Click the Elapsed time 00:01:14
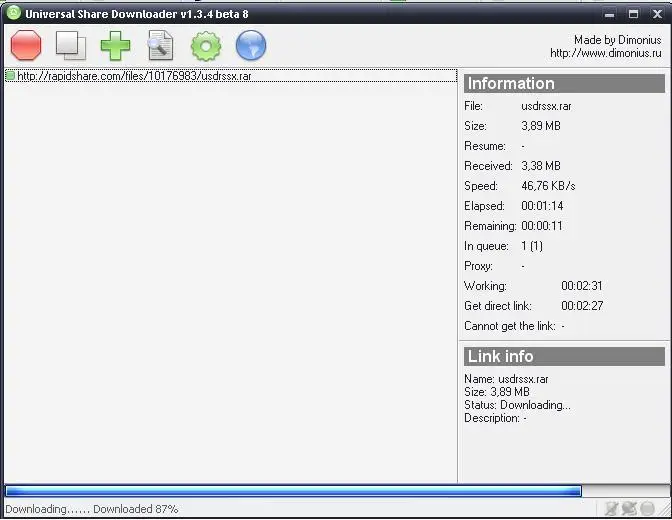Viewport: 672px width, 520px height. pos(542,206)
